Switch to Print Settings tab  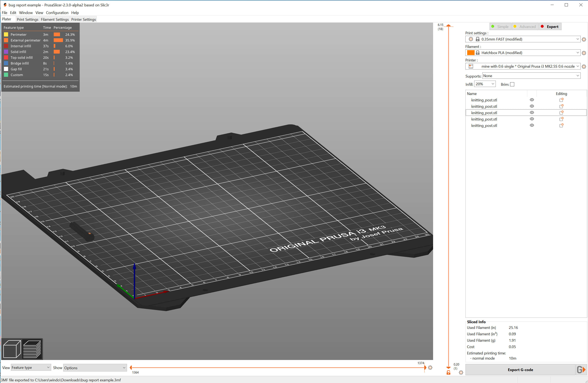(x=27, y=19)
